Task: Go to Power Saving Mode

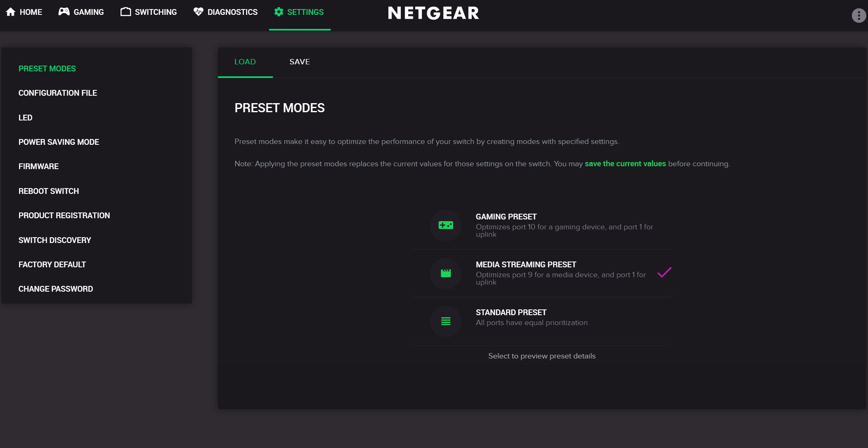Action: [59, 142]
